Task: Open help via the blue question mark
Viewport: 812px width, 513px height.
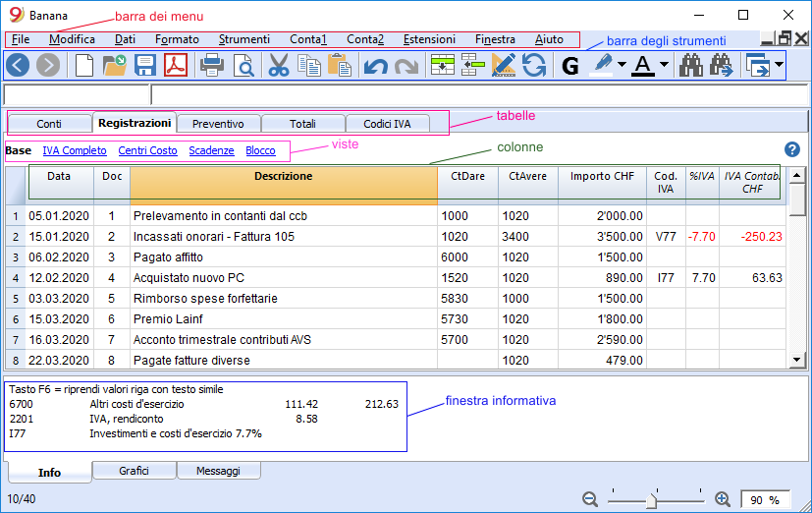Action: point(791,149)
